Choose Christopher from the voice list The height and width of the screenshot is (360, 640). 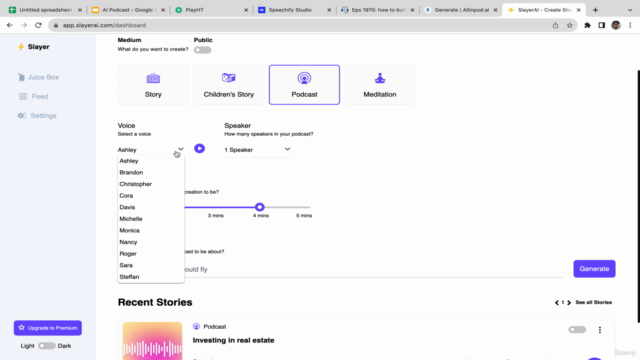click(151, 184)
